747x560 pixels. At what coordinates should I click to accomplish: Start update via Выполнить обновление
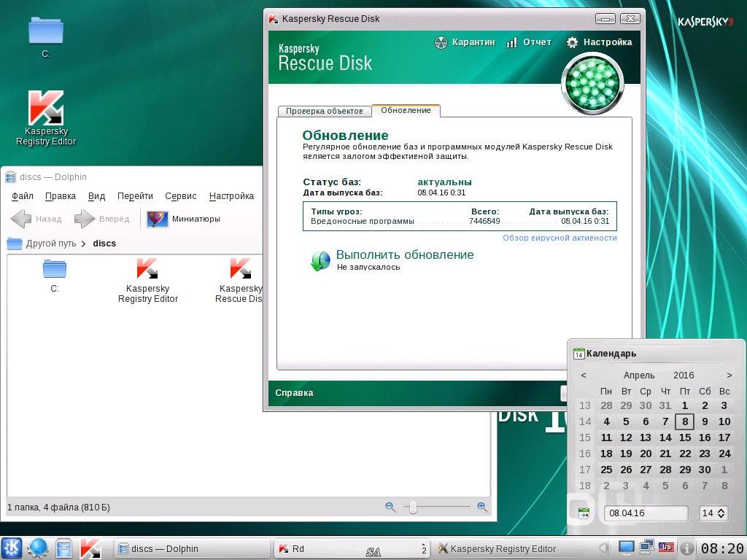point(405,254)
